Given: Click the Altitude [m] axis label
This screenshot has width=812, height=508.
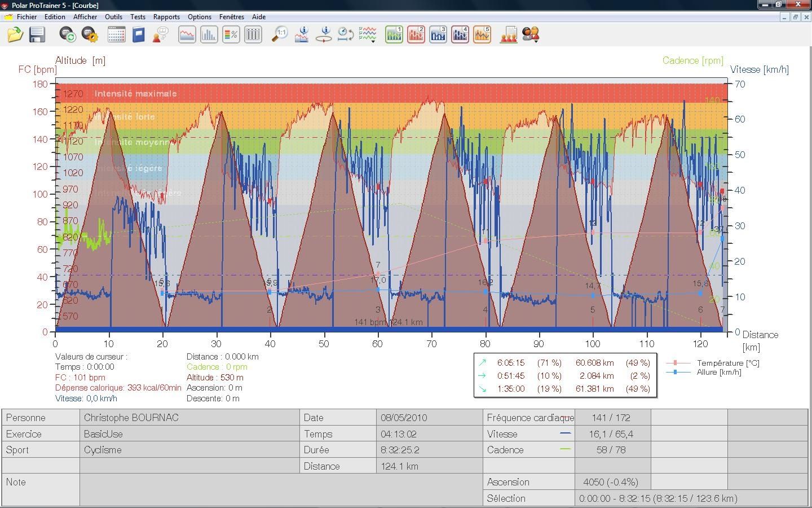Looking at the screenshot, I should click(x=80, y=60).
